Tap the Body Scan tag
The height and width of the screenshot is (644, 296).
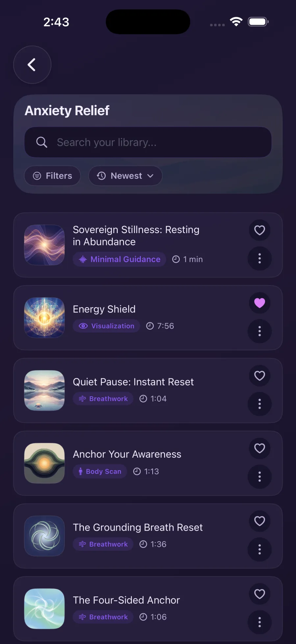[100, 471]
